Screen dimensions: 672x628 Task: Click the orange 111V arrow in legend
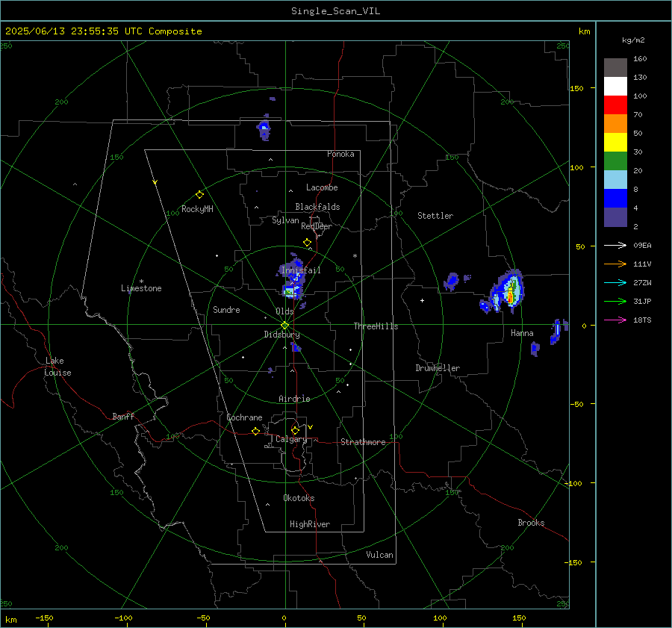coord(615,264)
